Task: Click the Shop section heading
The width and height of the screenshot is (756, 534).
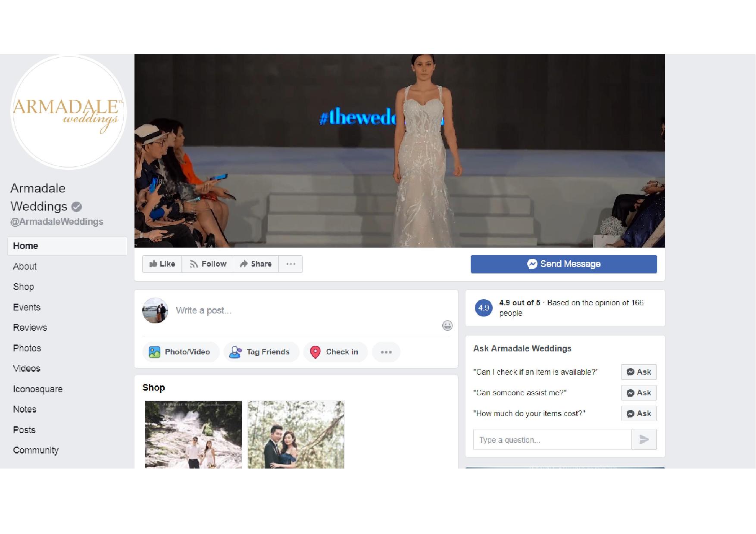Action: [153, 388]
